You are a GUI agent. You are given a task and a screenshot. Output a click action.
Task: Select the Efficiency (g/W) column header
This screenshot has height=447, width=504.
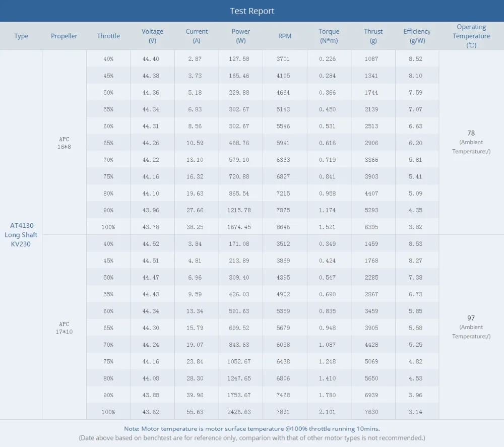[417, 36]
